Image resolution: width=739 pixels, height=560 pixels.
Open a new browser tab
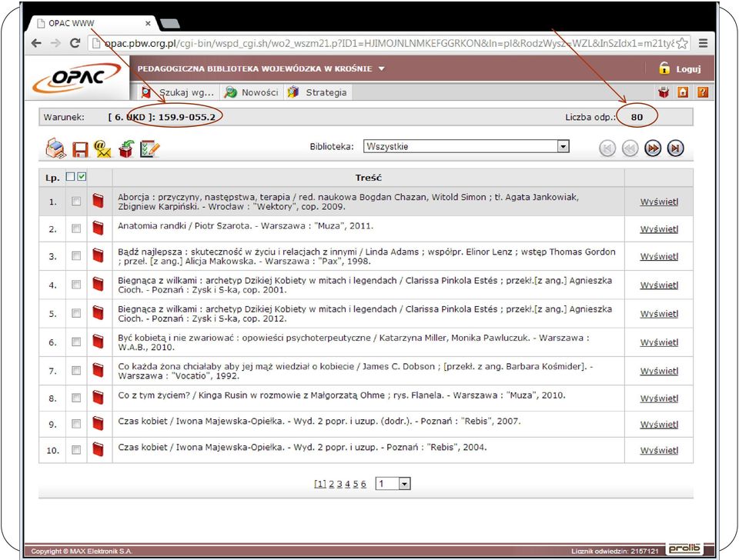pyautogui.click(x=170, y=23)
